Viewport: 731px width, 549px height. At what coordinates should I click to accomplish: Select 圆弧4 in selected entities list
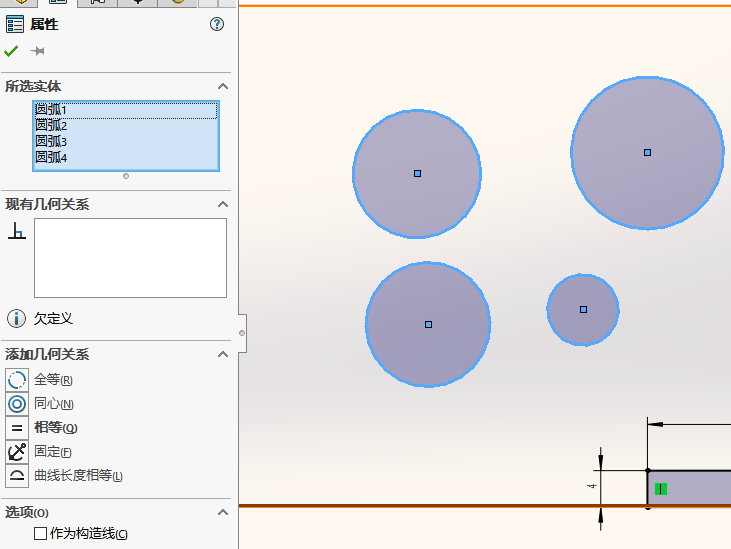pos(51,157)
